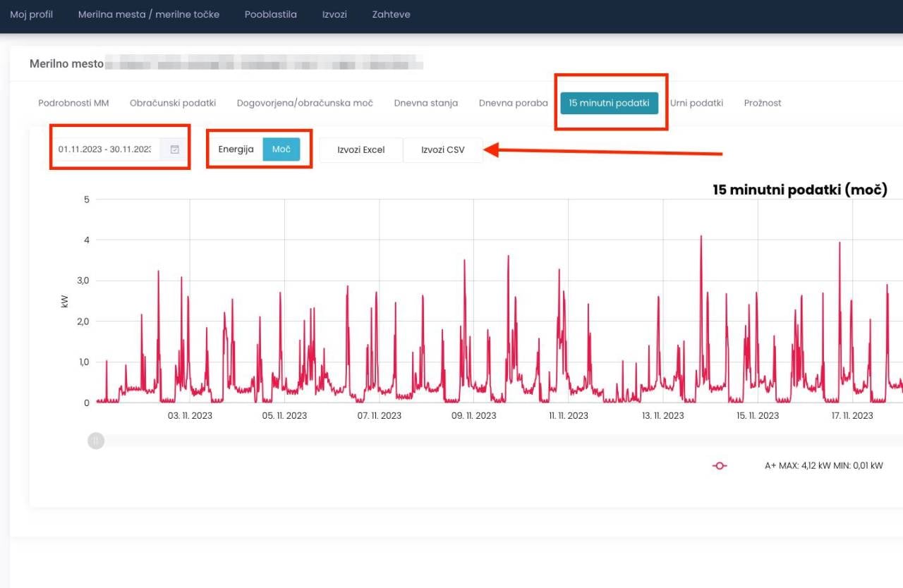This screenshot has height=588, width=903.
Task: Open the Izvozi menu item
Action: click(334, 15)
